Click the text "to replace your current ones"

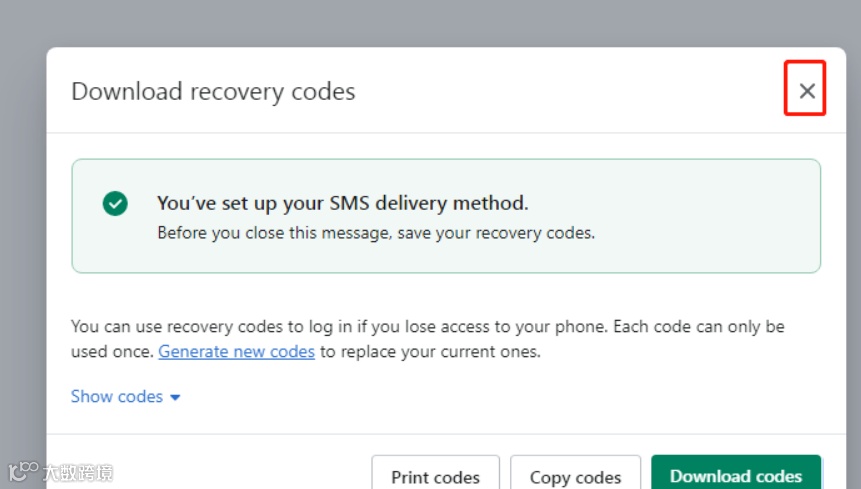[x=430, y=352]
